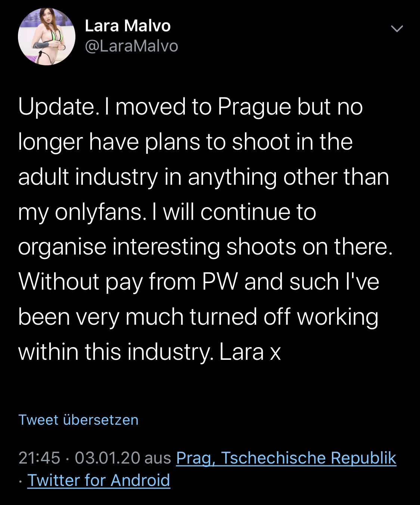Screen dimensions: 420x505
Task: Open Lara Malvo's profile picture
Action: 47,37
